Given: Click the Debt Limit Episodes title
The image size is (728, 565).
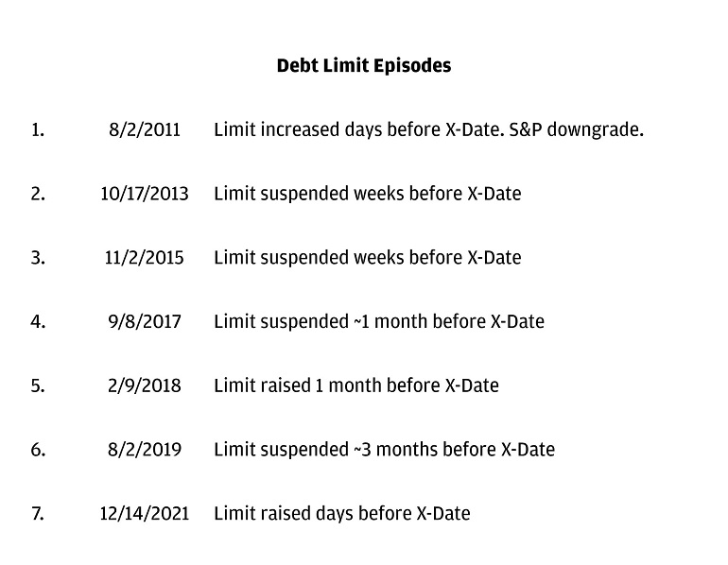Looking at the screenshot, I should click(x=363, y=66).
